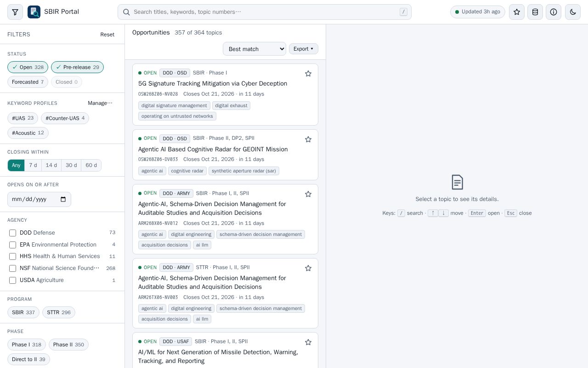The image size is (588, 368).
Task: Open starred topics via header star icon
Action: pos(517,12)
